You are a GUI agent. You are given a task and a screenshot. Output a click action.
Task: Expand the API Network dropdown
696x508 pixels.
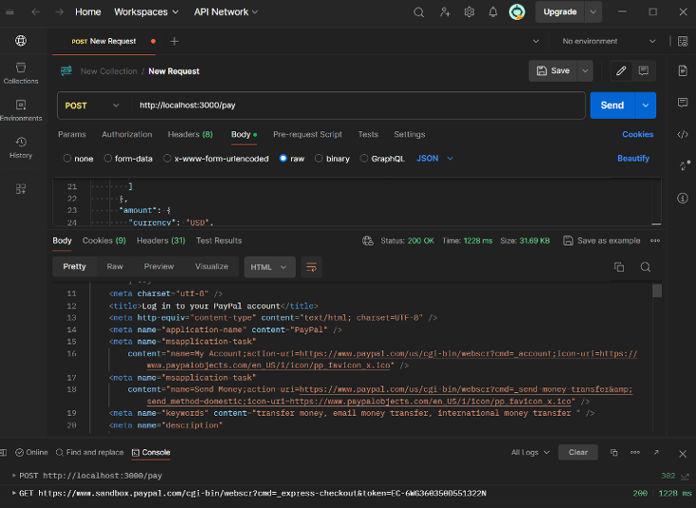pos(225,12)
